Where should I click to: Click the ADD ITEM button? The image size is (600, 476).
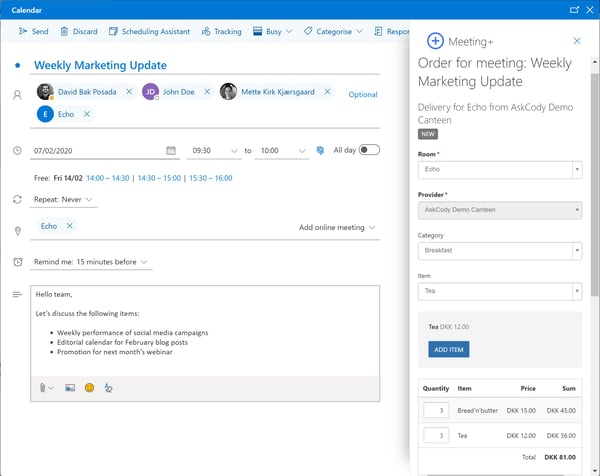click(x=448, y=349)
